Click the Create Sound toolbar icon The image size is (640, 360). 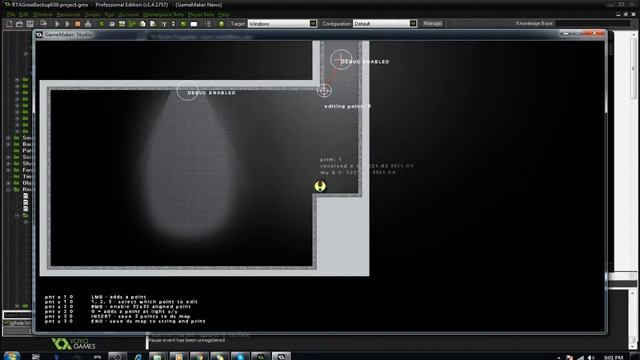[112, 24]
